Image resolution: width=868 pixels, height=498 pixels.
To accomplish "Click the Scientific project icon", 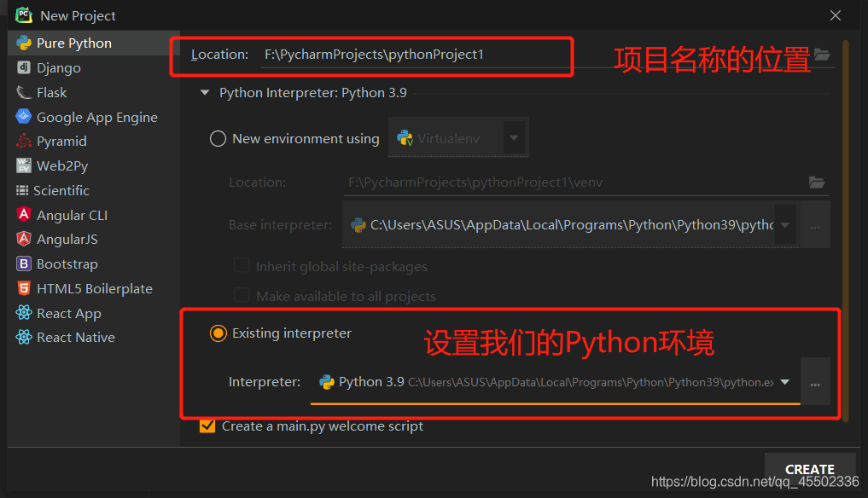I will click(x=22, y=190).
